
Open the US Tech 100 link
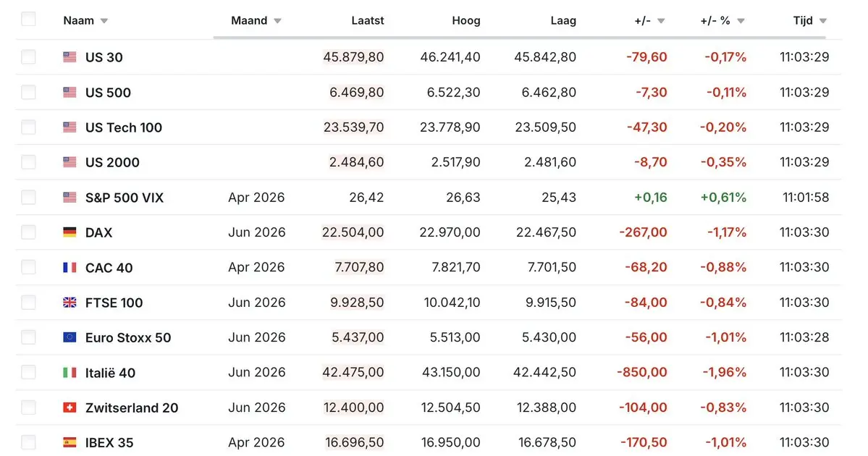123,127
